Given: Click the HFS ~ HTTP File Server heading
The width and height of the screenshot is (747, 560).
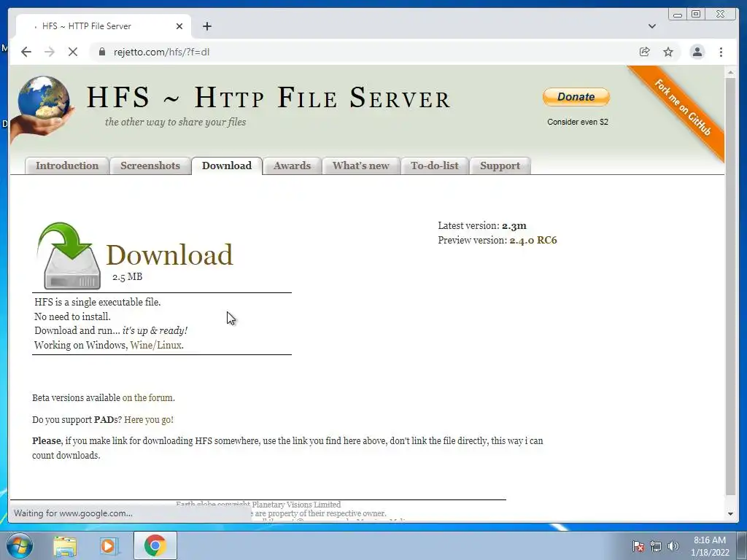Looking at the screenshot, I should (268, 97).
